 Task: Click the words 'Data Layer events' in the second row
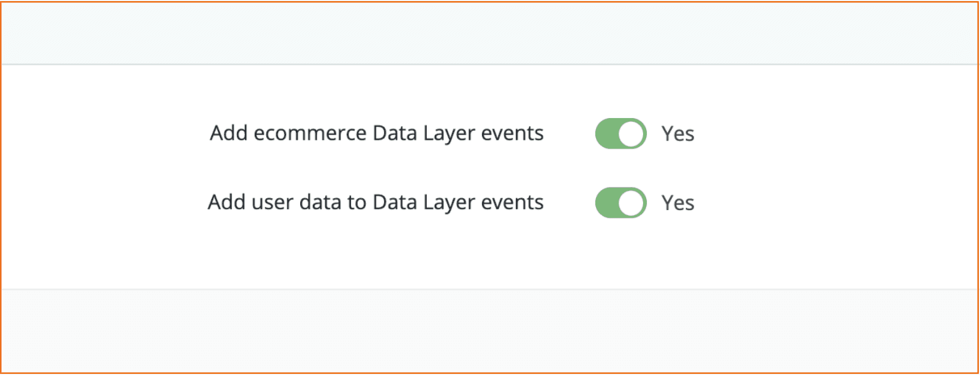(458, 202)
